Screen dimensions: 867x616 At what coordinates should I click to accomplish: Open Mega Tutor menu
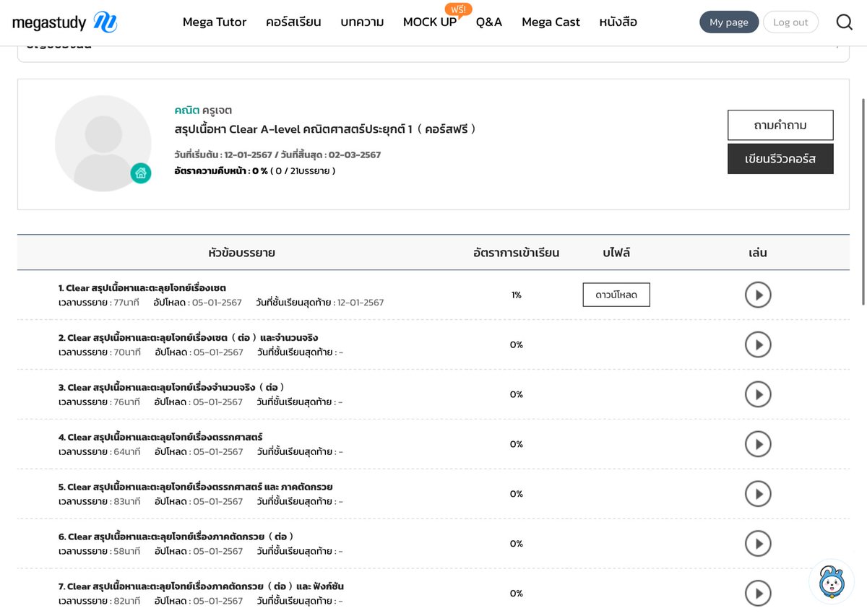click(215, 22)
